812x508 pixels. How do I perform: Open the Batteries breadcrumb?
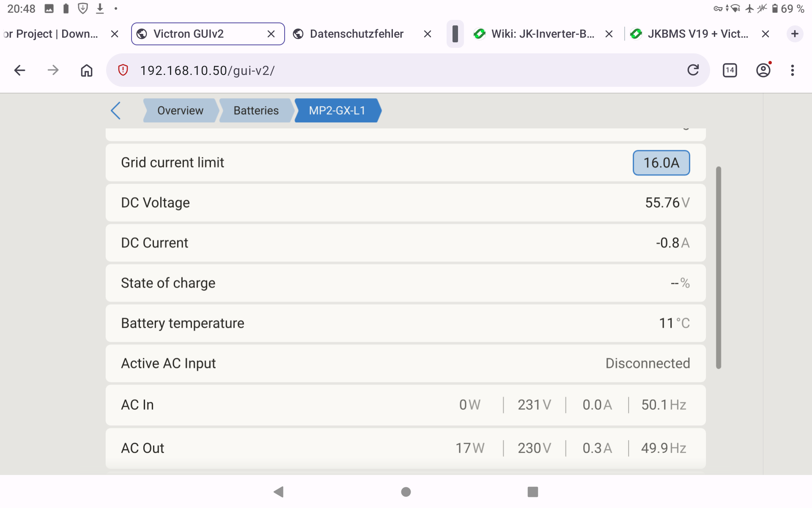pyautogui.click(x=256, y=110)
